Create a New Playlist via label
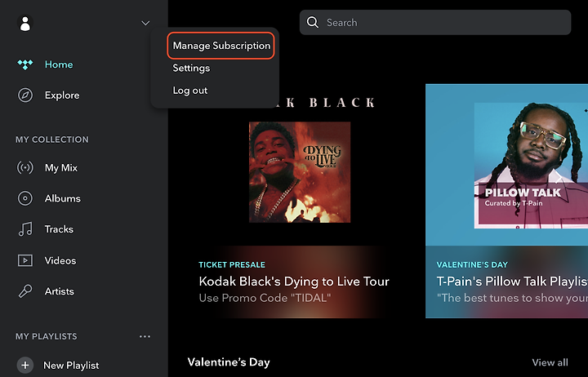 [71, 366]
